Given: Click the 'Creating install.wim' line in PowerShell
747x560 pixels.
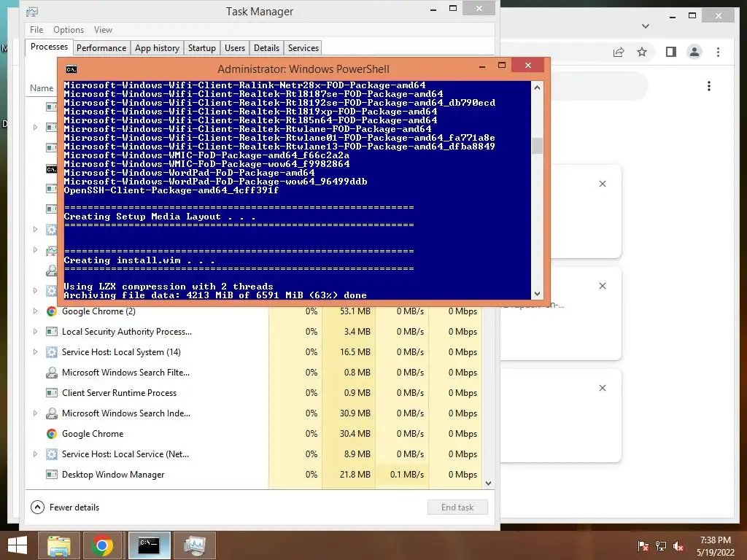Looking at the screenshot, I should point(139,260).
